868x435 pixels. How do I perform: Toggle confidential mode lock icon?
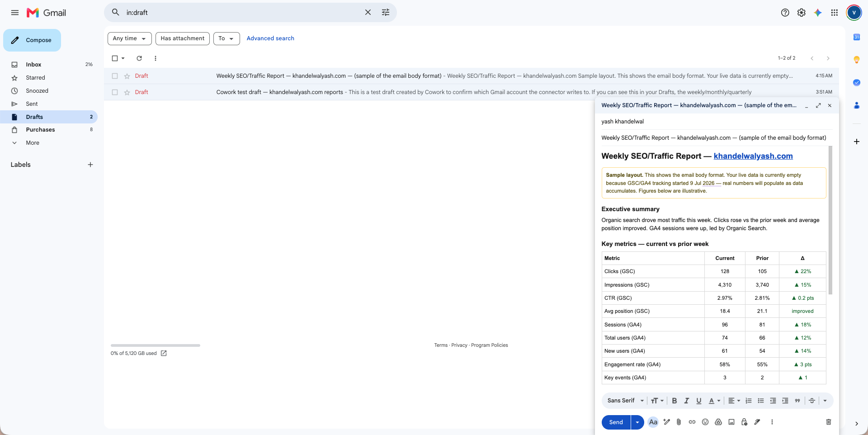744,422
